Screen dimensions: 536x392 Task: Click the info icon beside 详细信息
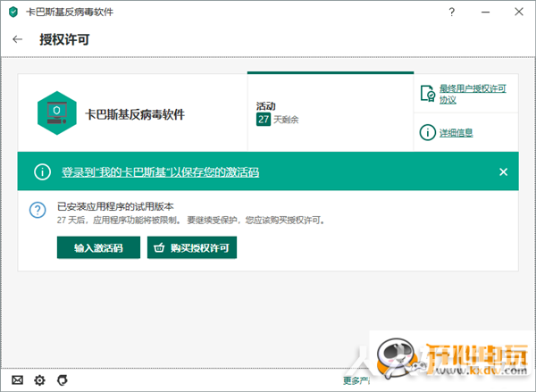pyautogui.click(x=427, y=132)
